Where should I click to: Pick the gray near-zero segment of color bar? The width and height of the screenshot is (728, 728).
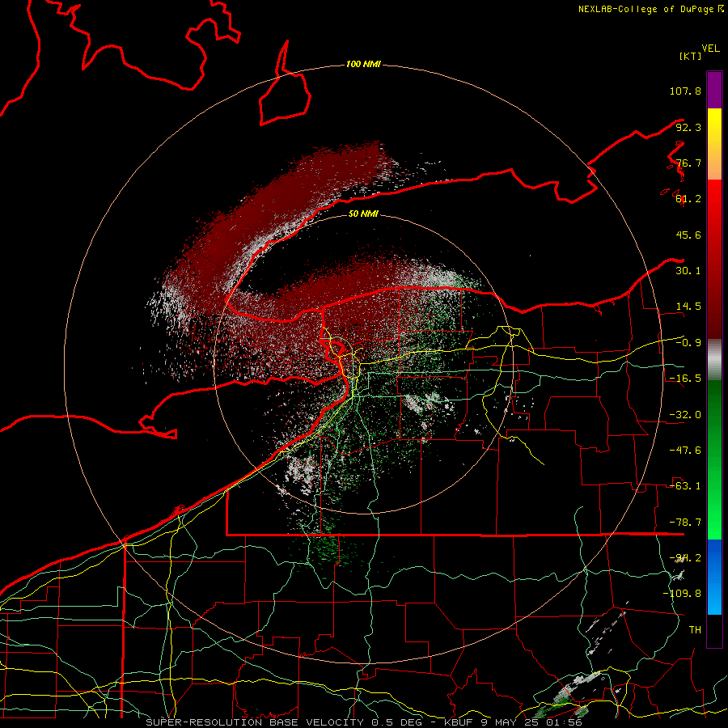[x=714, y=360]
